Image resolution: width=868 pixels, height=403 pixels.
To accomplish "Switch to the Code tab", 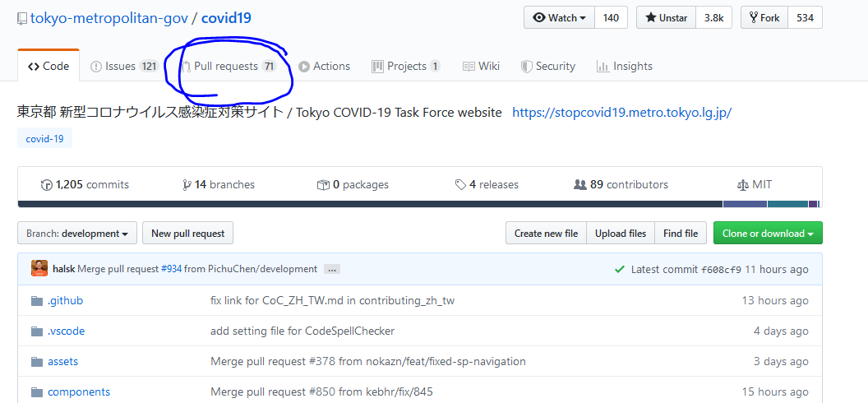I will tap(48, 67).
